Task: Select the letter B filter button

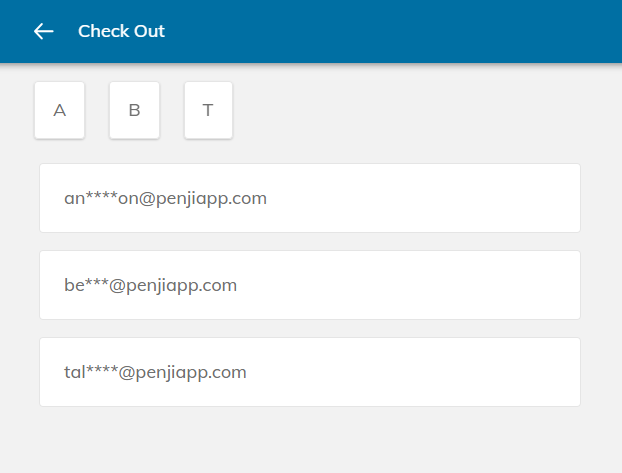Action: point(134,110)
